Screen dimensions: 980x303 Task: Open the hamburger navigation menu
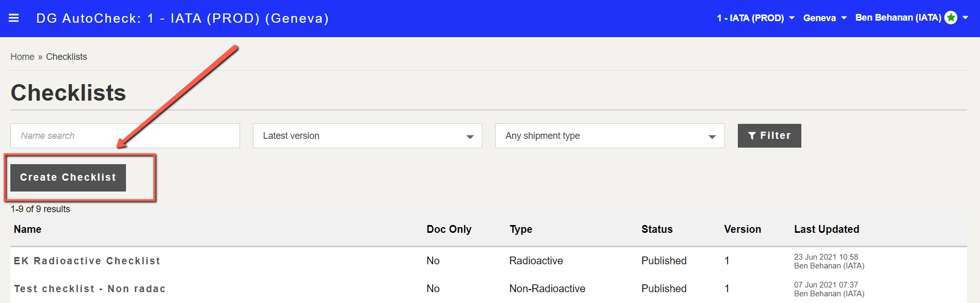[x=14, y=18]
